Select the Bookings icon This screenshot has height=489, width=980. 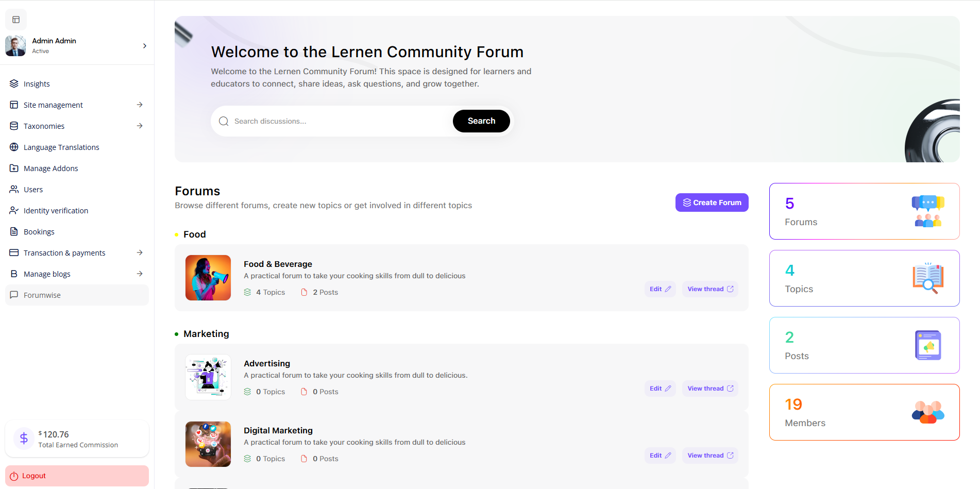(14, 231)
